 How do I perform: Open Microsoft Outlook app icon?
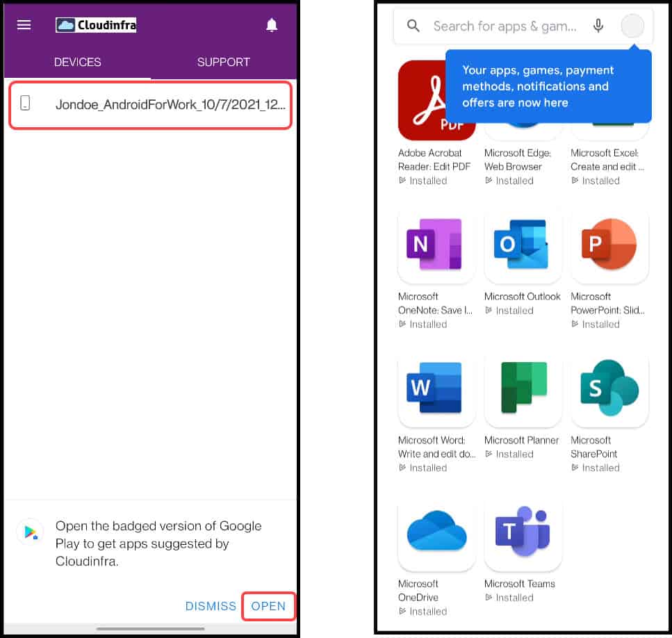click(x=523, y=245)
